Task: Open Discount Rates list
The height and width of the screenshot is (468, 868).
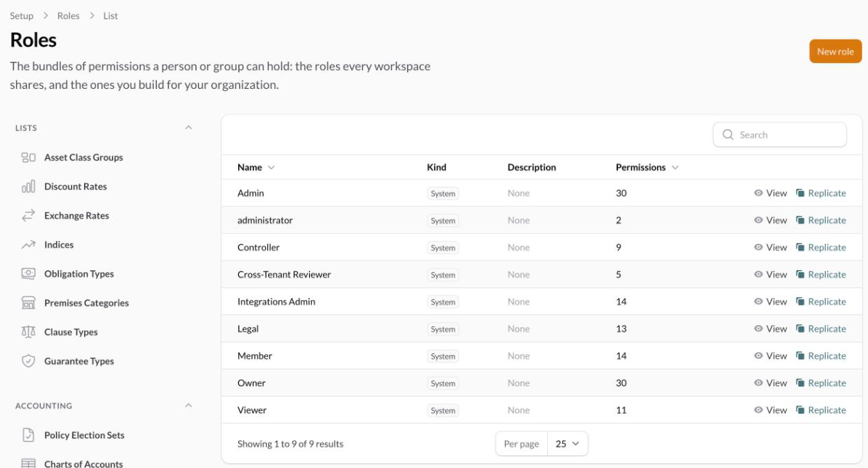Action: tap(76, 187)
